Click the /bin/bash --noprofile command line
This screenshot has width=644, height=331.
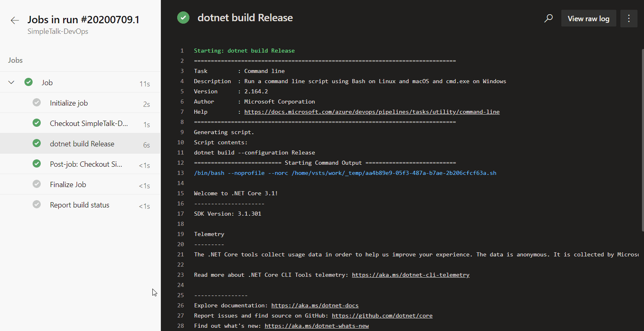pyautogui.click(x=345, y=173)
